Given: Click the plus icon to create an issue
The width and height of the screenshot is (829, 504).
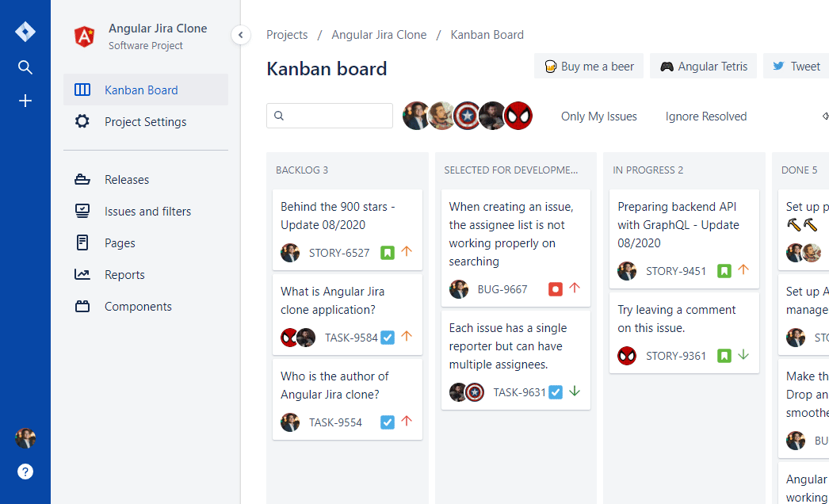Looking at the screenshot, I should click(x=25, y=101).
